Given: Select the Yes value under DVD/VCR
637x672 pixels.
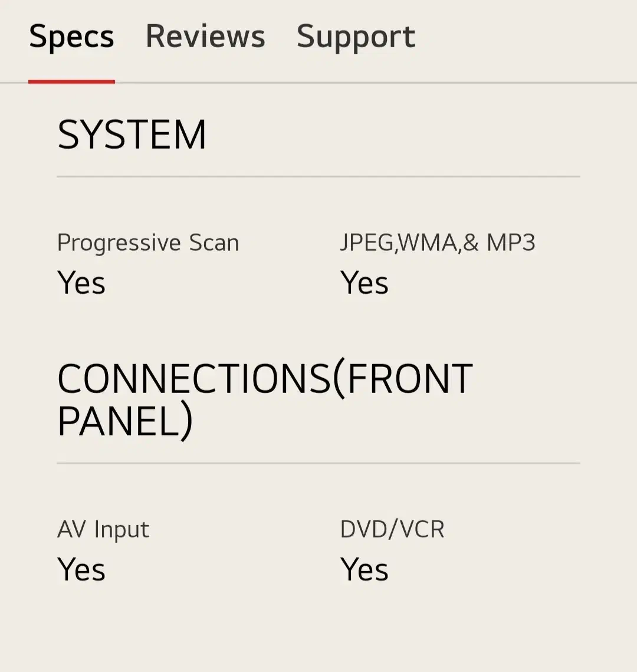Looking at the screenshot, I should [365, 570].
